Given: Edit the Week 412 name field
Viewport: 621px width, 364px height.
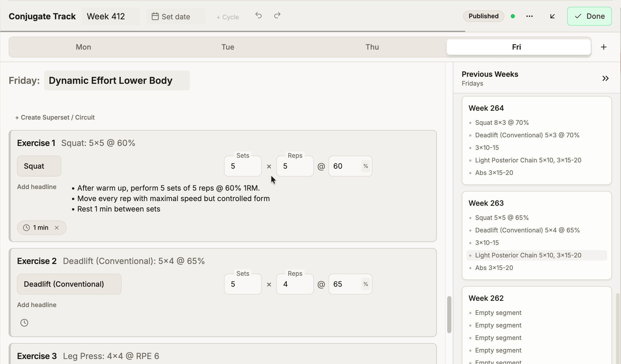Looking at the screenshot, I should (x=111, y=16).
